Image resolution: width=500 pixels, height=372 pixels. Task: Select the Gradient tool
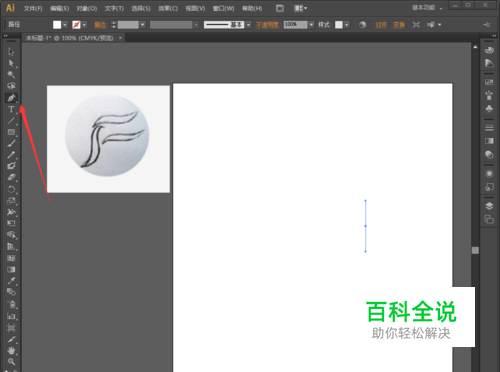11,269
